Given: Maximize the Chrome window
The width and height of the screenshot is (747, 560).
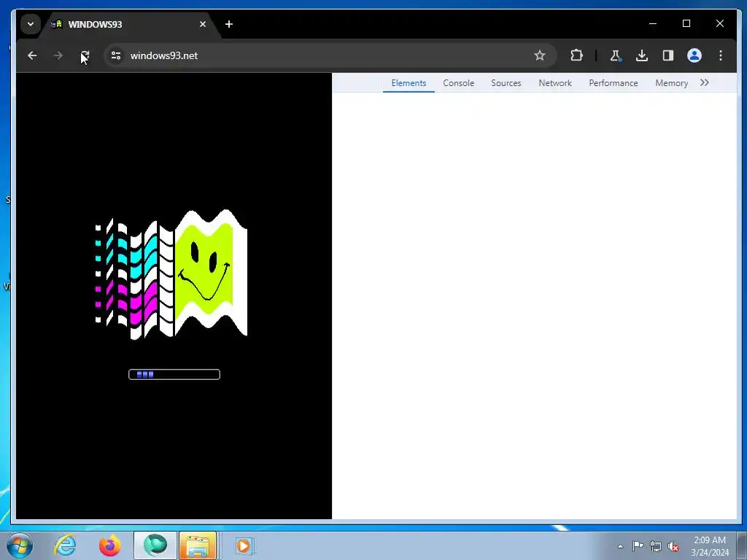Looking at the screenshot, I should tap(686, 23).
